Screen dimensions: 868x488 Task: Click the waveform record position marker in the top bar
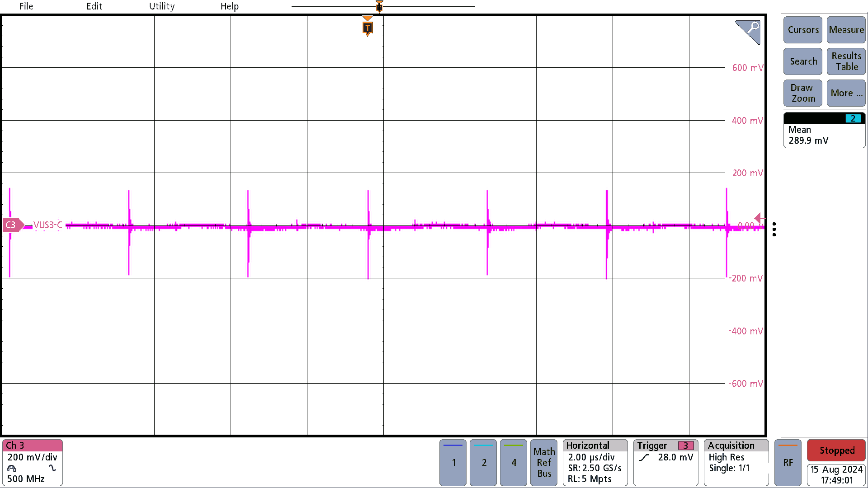click(379, 6)
